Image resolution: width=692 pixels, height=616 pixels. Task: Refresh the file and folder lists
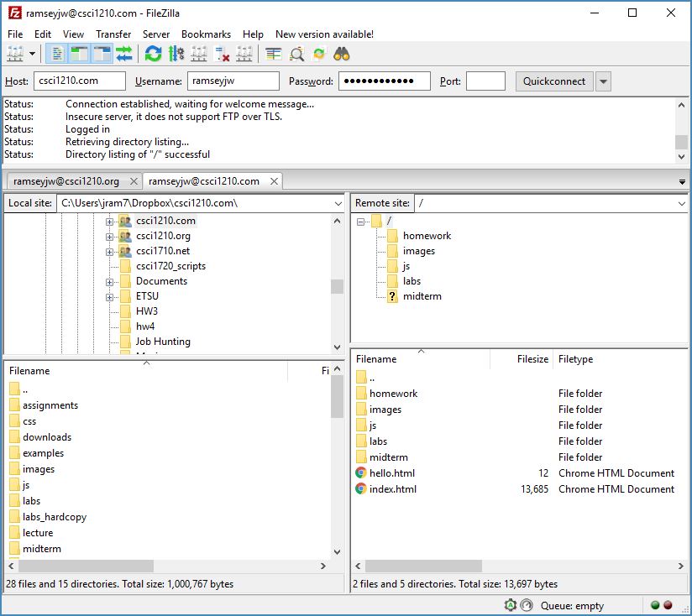pos(153,55)
